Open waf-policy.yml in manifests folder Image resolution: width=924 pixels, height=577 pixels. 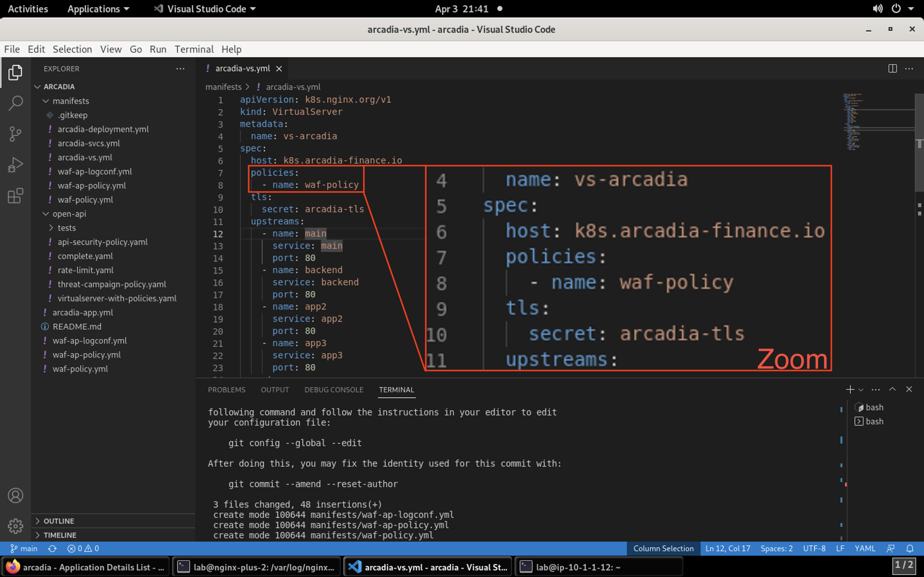(85, 200)
